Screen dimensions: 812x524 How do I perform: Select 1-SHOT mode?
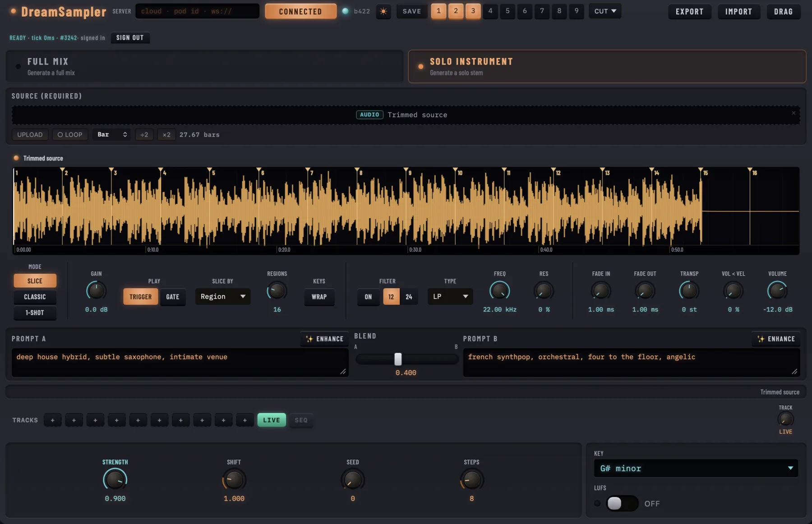(35, 313)
